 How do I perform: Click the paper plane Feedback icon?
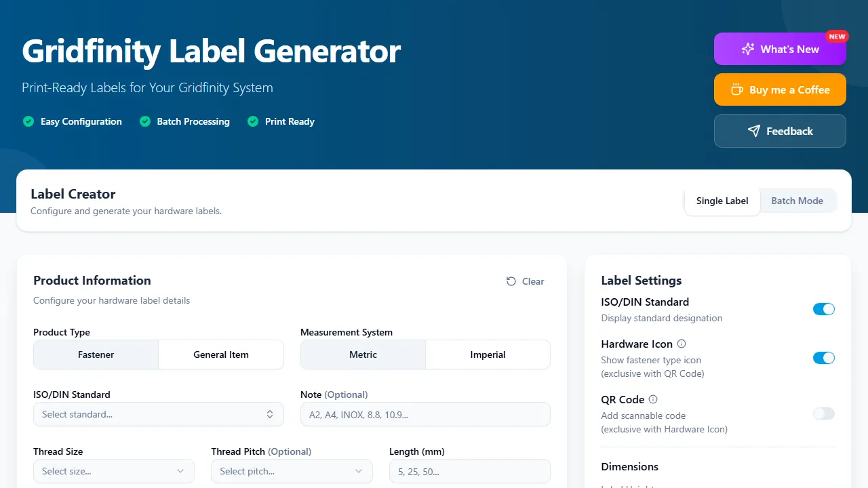coord(754,131)
